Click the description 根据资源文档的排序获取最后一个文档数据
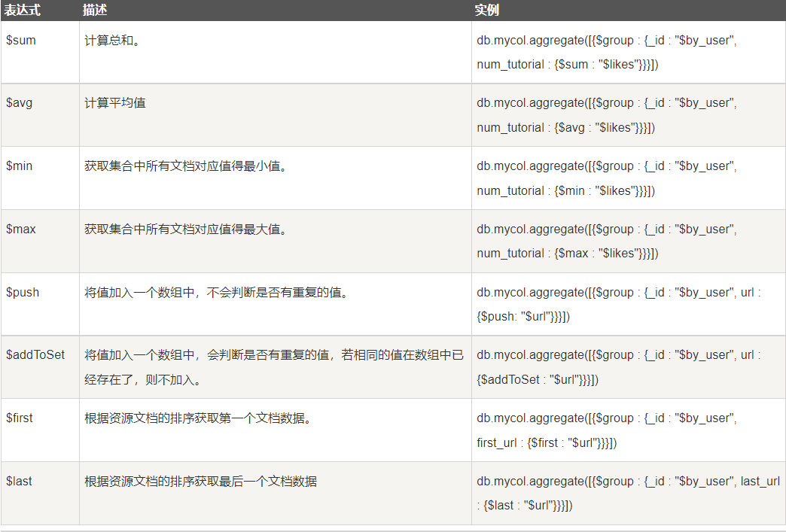Image resolution: width=786 pixels, height=532 pixels. (x=200, y=482)
